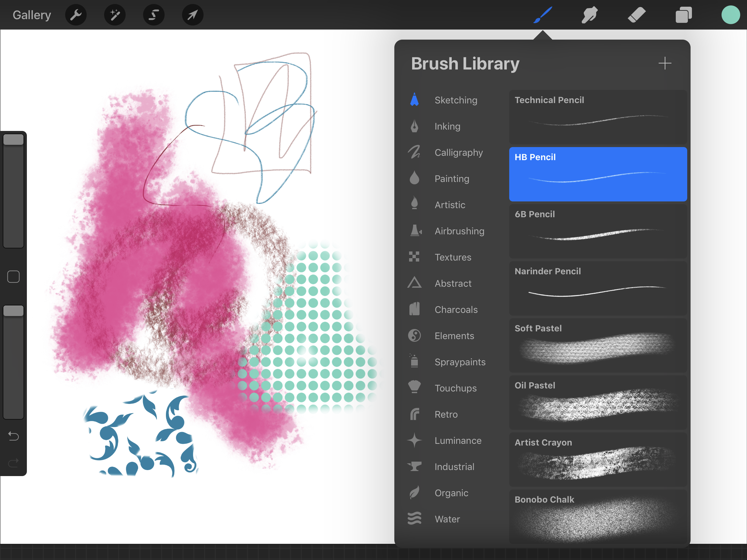Choose the 6B Pencil brush
This screenshot has width=747, height=560.
[598, 231]
